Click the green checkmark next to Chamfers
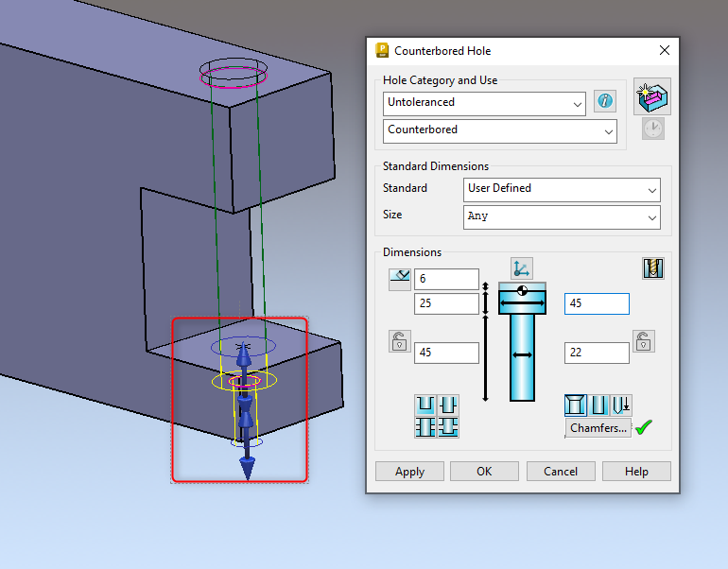The height and width of the screenshot is (569, 728). pyautogui.click(x=644, y=427)
